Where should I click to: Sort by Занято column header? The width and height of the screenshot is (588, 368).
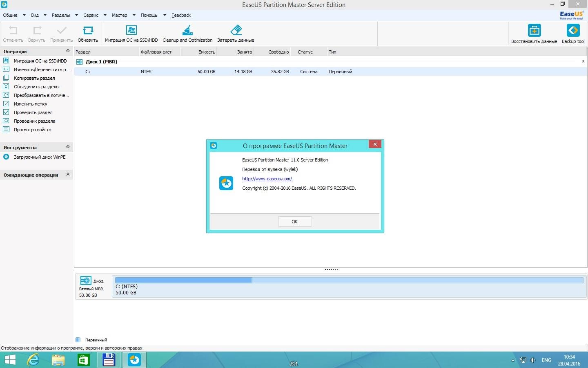[x=235, y=52]
